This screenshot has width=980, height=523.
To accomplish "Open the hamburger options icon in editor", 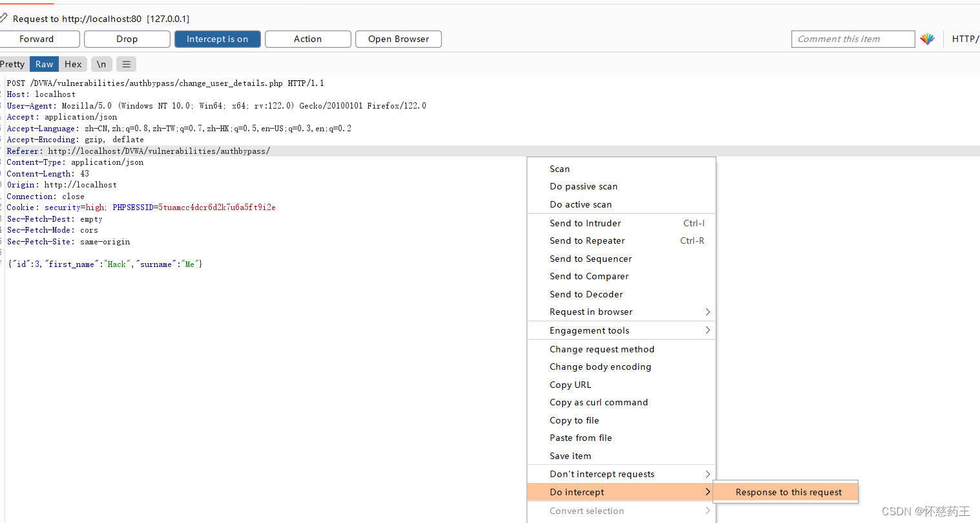I will pos(127,64).
